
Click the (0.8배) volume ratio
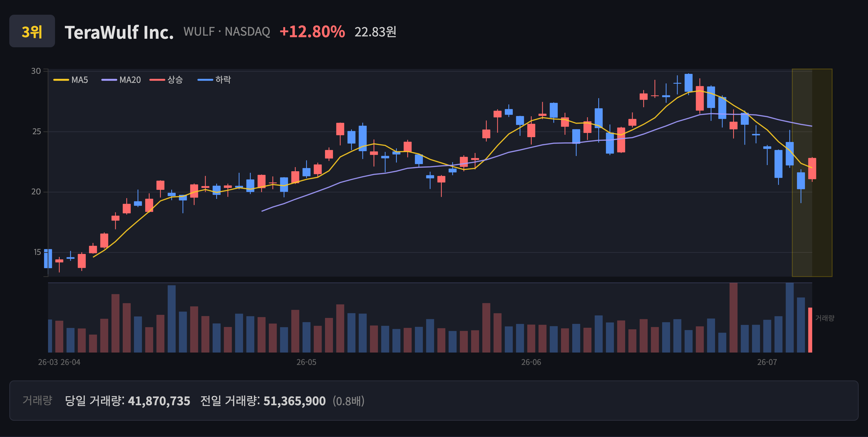click(348, 401)
